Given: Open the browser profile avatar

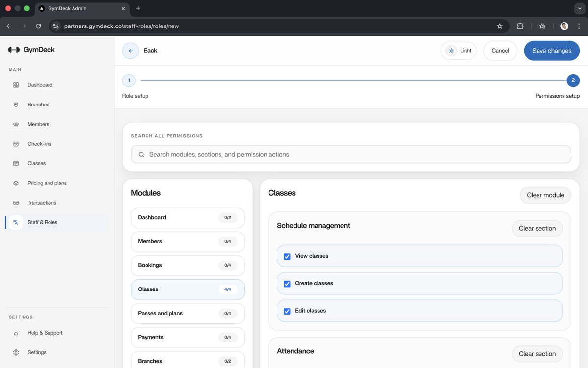Looking at the screenshot, I should [x=564, y=26].
